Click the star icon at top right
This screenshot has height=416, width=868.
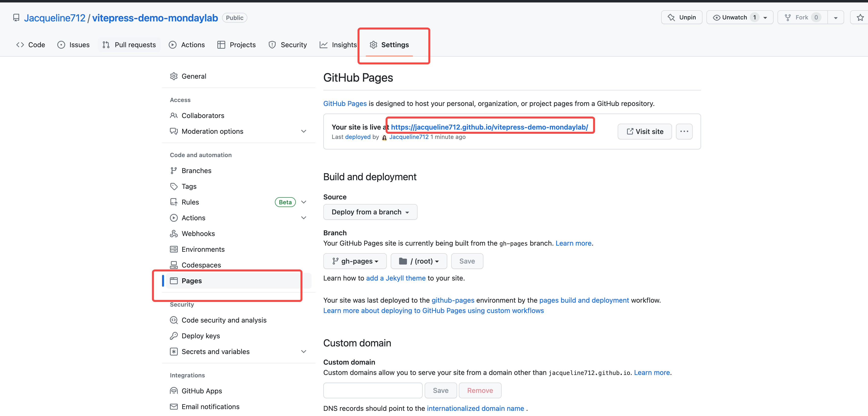pos(860,17)
